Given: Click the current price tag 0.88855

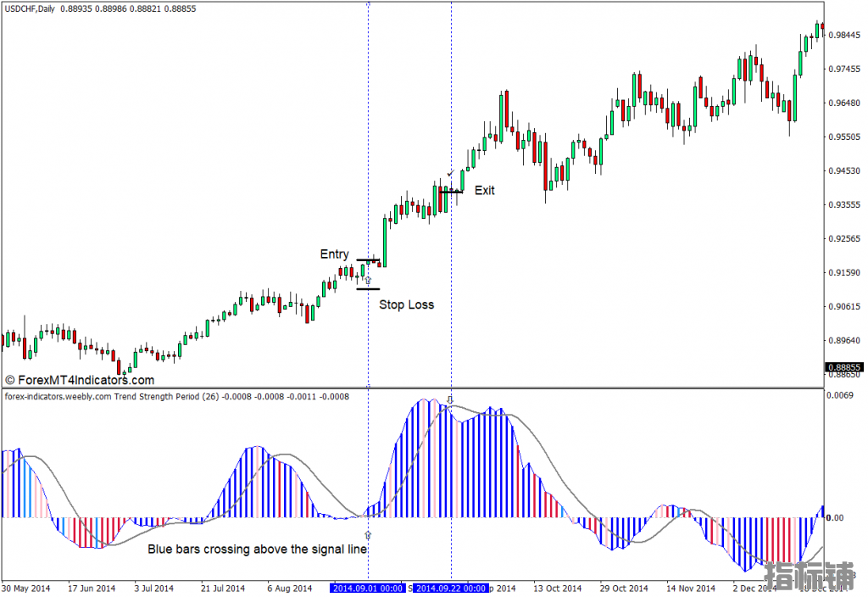Looking at the screenshot, I should [843, 367].
